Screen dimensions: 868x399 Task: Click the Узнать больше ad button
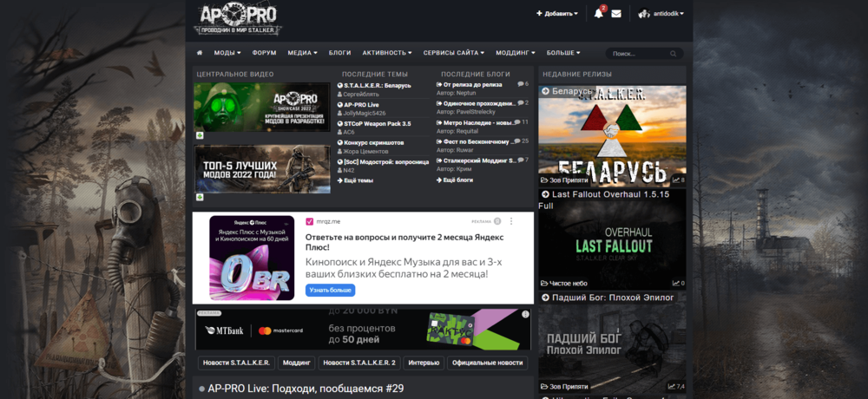click(330, 290)
